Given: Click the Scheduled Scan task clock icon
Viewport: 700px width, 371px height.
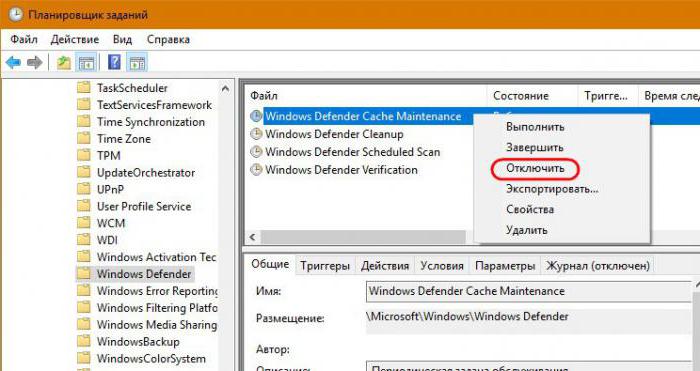Looking at the screenshot, I should (256, 152).
